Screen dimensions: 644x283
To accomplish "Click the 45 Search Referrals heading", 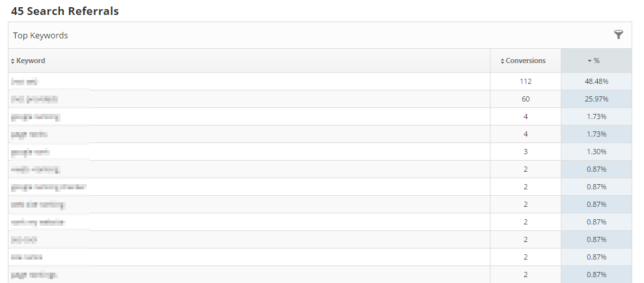I will pos(65,11).
